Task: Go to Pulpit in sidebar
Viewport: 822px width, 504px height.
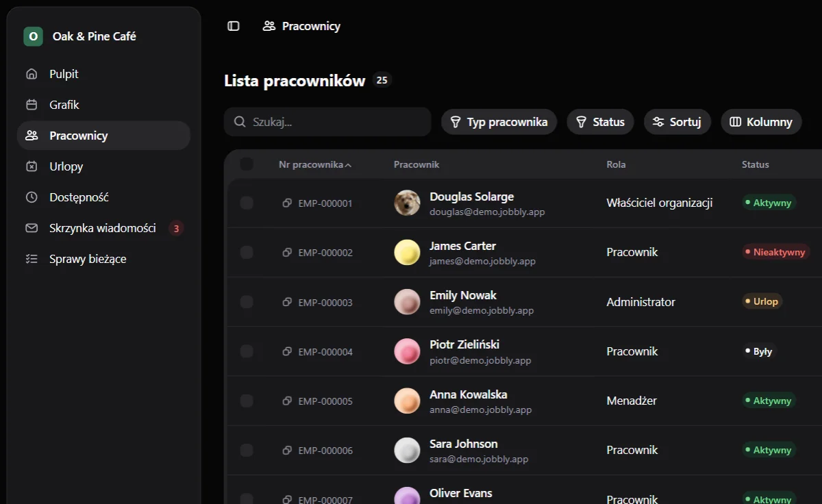Action: [103, 74]
